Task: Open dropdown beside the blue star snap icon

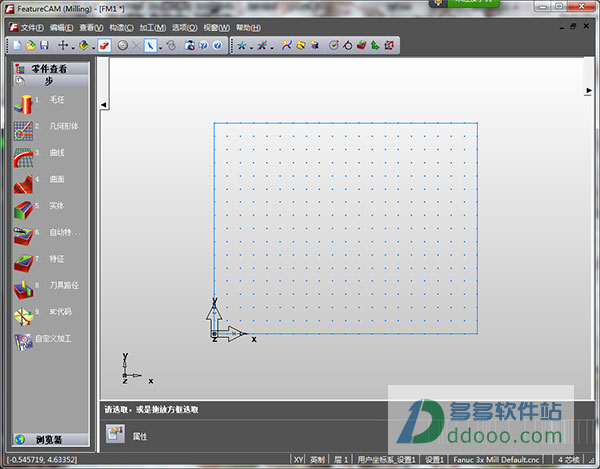Action: coord(251,47)
